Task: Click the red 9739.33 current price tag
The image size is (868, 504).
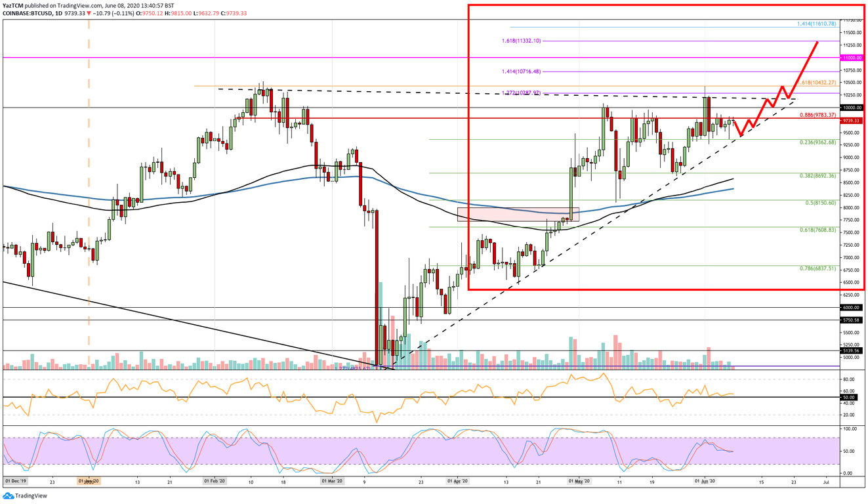Action: point(853,121)
